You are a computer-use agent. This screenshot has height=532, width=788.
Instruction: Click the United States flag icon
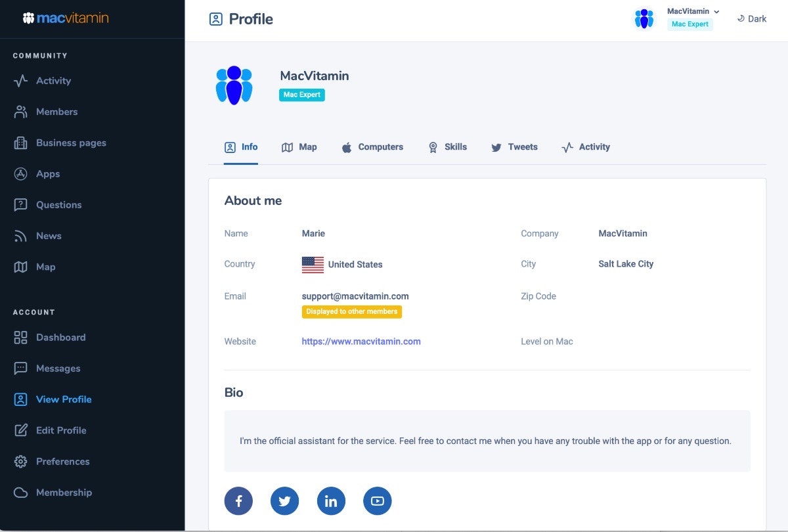(313, 264)
